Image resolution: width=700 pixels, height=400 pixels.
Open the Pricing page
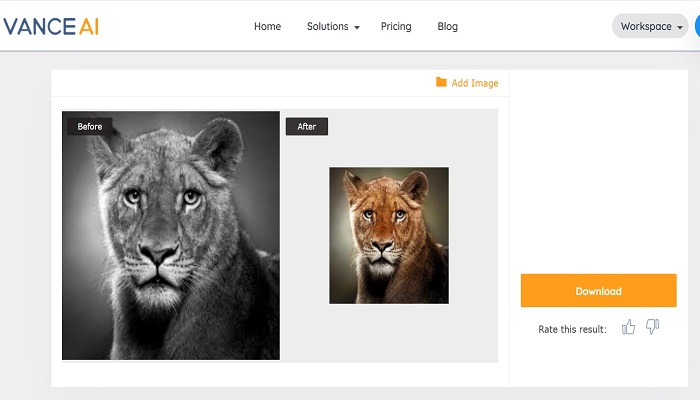pyautogui.click(x=396, y=26)
